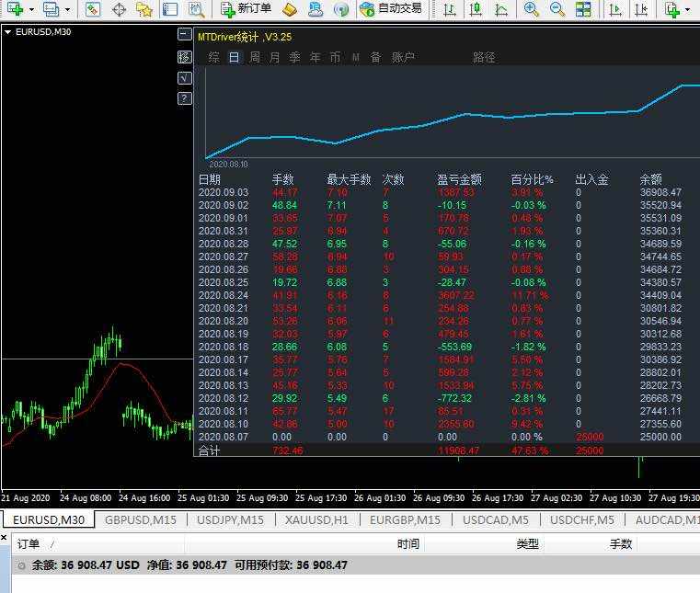The width and height of the screenshot is (700, 593).
Task: Click the cloud options icon after MetaEditor
Action: click(316, 9)
